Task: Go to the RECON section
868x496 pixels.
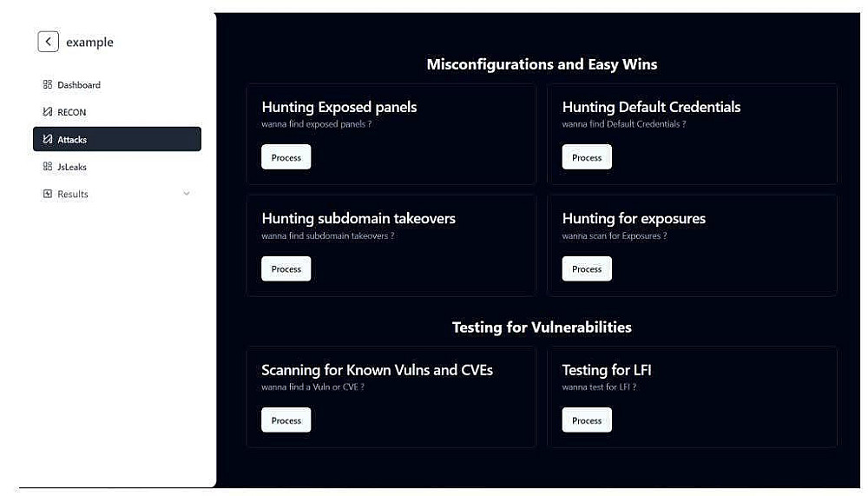Action: (x=72, y=112)
